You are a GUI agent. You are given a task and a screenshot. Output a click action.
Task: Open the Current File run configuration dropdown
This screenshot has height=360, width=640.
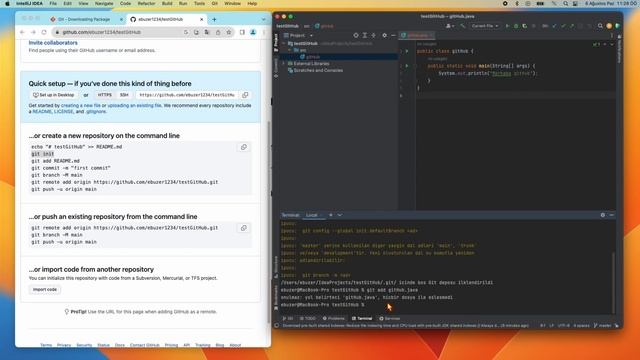(484, 26)
